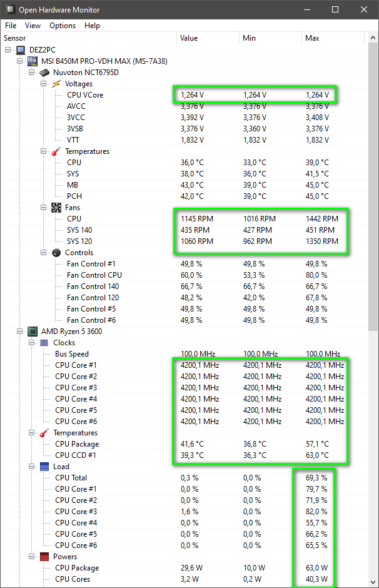
Task: Collapse the Clocks group
Action: click(x=31, y=343)
